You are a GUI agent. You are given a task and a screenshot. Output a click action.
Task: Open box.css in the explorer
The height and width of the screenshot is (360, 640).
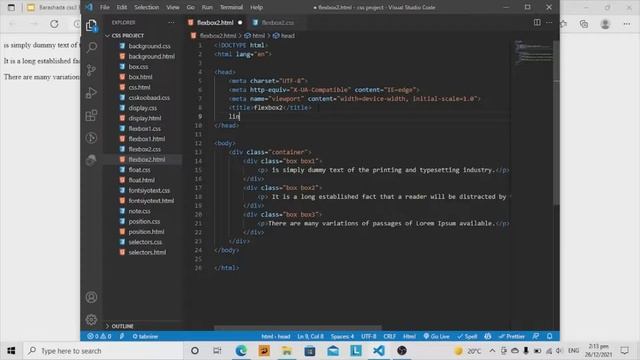pos(138,67)
